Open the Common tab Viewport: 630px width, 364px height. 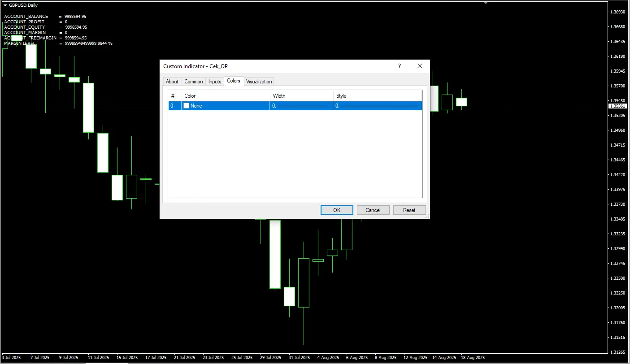click(193, 82)
